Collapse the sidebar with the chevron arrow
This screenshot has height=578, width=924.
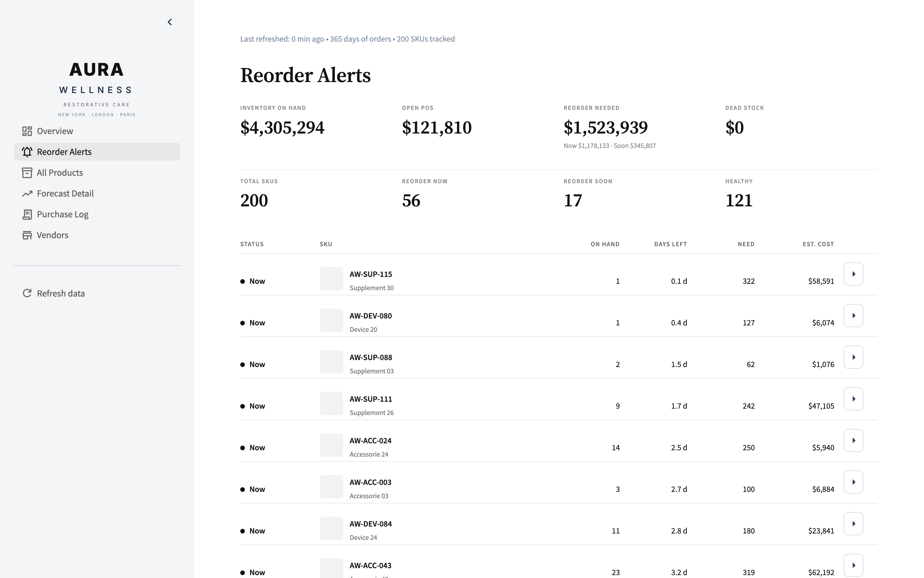(170, 22)
